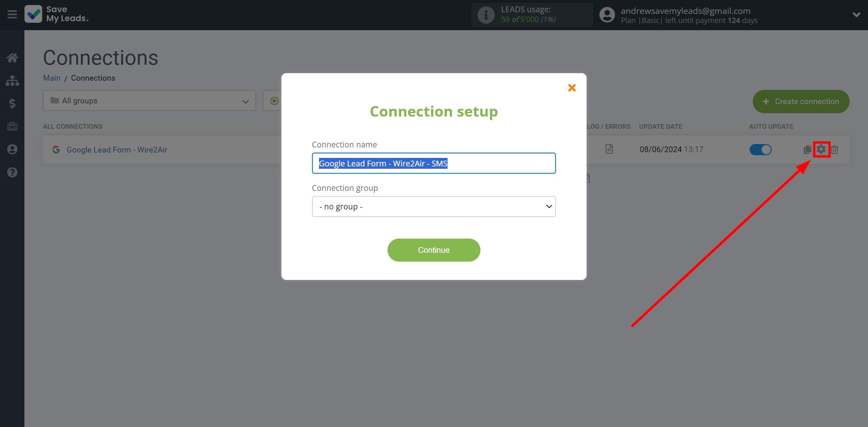Viewport: 868px width, 427px height.
Task: Toggle the Auto Update switch for connection
Action: click(x=760, y=149)
